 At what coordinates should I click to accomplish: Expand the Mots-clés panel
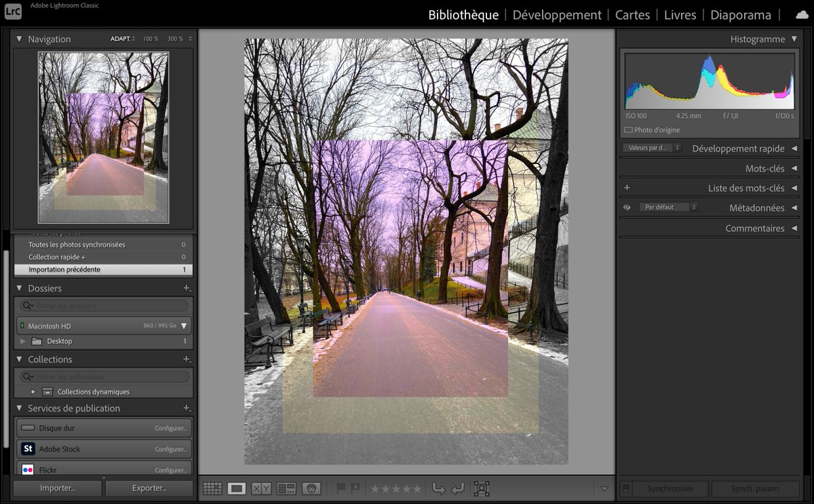[x=794, y=168]
